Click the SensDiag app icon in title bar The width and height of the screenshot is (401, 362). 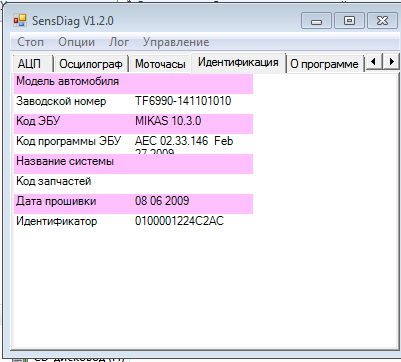(20, 21)
